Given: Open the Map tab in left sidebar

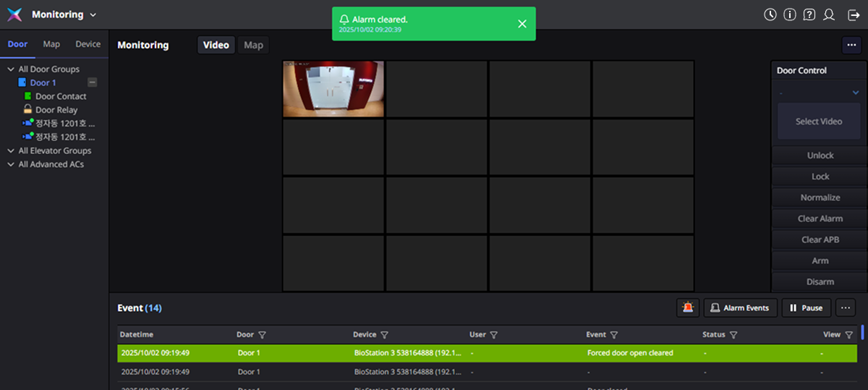Looking at the screenshot, I should point(51,44).
